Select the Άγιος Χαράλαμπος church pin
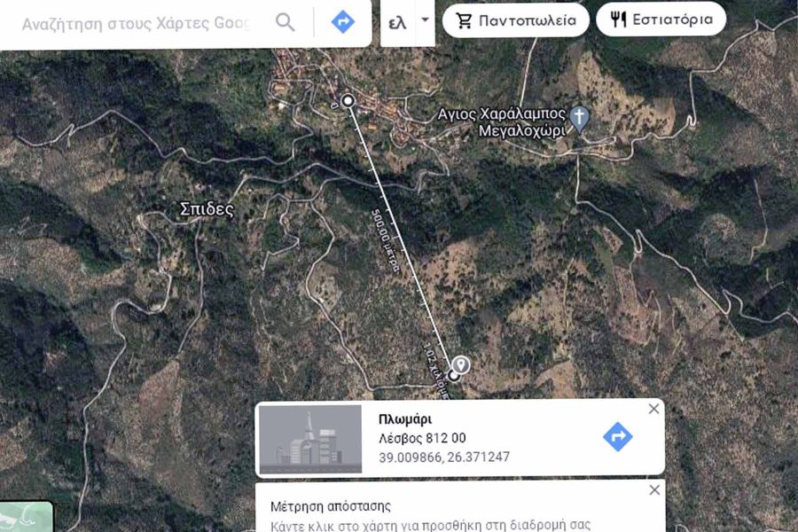 click(x=579, y=118)
